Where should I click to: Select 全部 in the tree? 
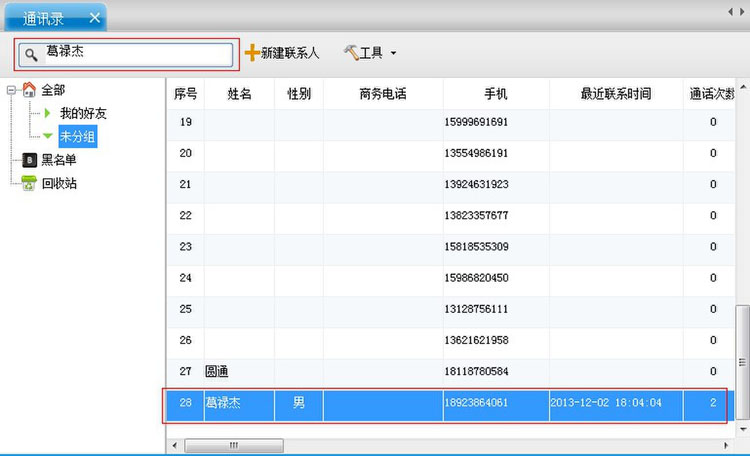53,89
